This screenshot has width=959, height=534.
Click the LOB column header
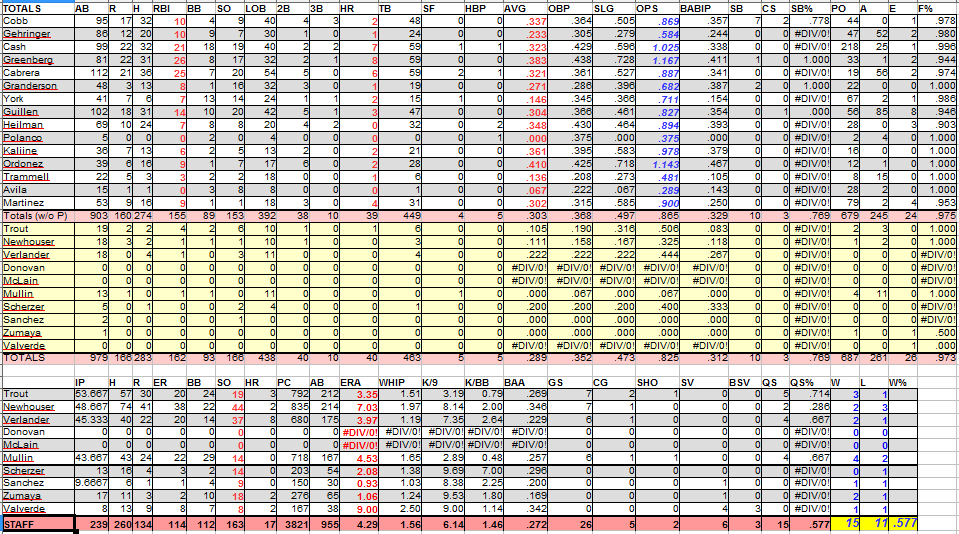tap(261, 9)
